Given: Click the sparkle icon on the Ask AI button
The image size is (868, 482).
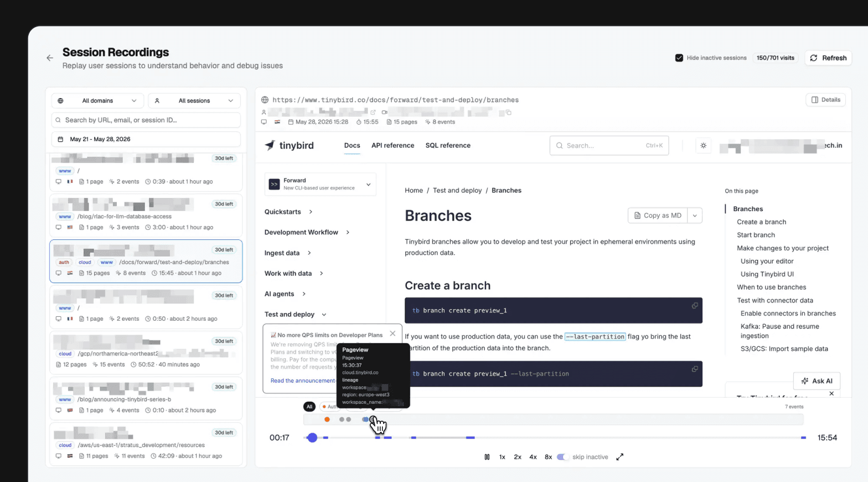Looking at the screenshot, I should (x=805, y=381).
